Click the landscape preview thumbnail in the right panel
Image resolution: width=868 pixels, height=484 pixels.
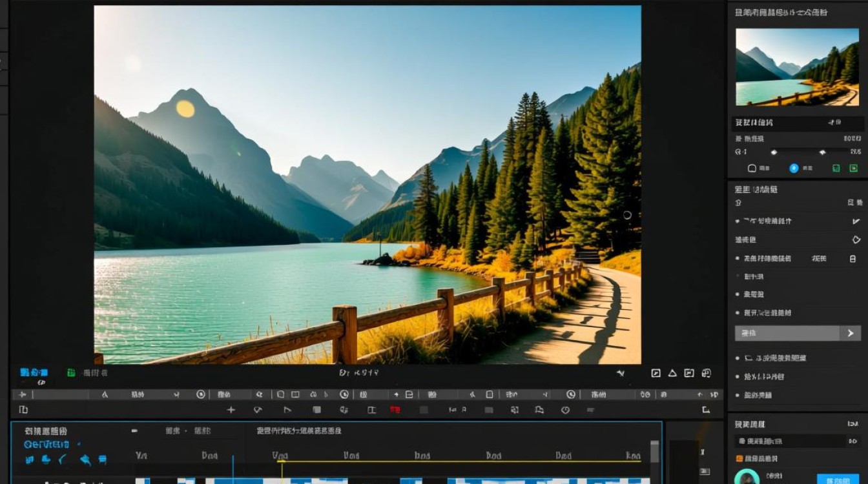798,67
